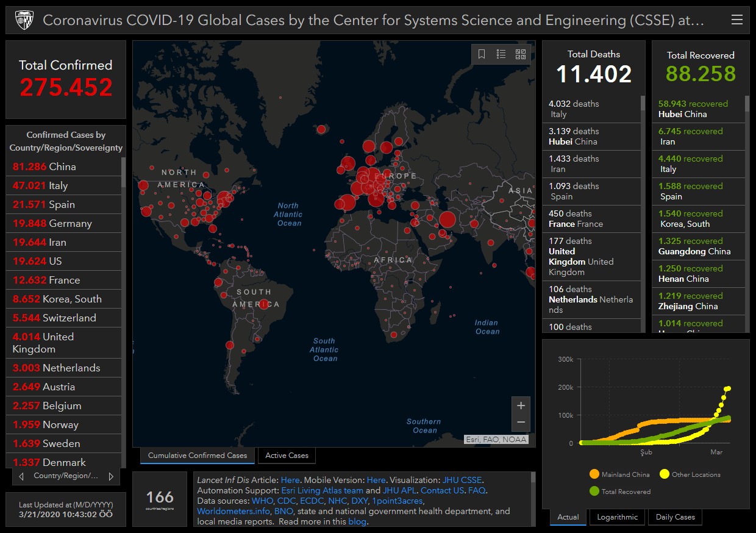Go to next country list page arrow
756x533 pixels.
tap(111, 476)
